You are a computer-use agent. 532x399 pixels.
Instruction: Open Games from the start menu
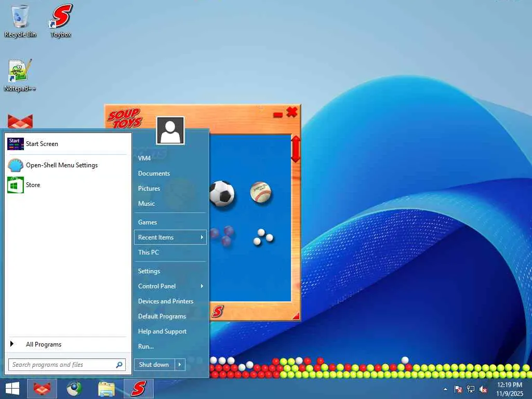170,222
